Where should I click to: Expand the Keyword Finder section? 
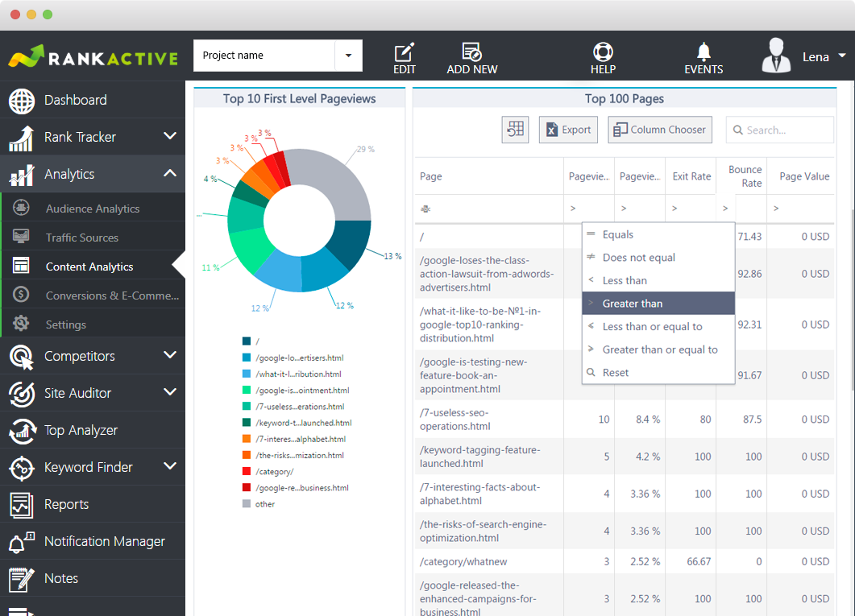coord(170,465)
